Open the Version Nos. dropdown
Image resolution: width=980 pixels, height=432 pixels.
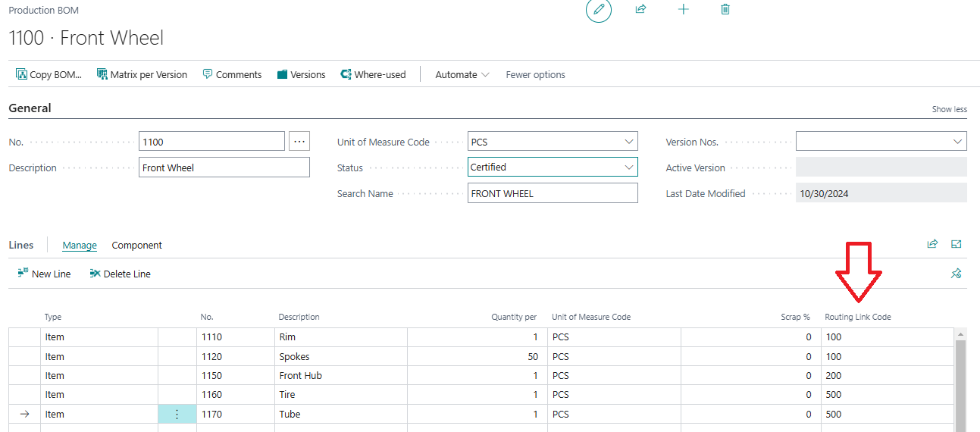point(958,142)
